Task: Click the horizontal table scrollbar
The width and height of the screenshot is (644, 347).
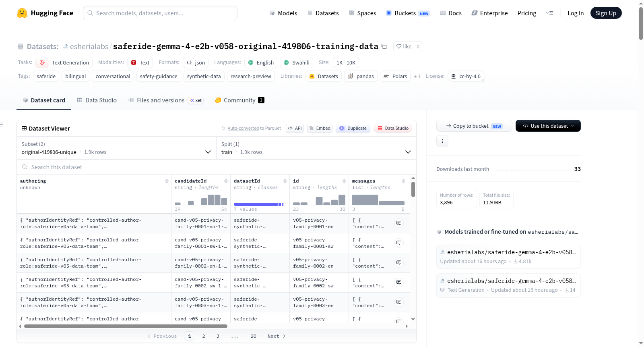Action: [x=126, y=326]
